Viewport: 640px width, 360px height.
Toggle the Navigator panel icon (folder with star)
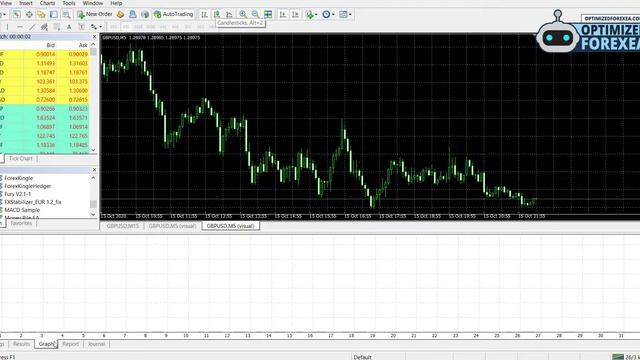pos(41,14)
